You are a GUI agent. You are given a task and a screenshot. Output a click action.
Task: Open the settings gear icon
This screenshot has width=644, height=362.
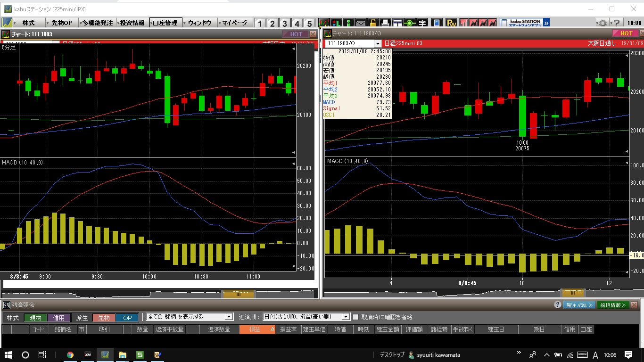[602, 23]
